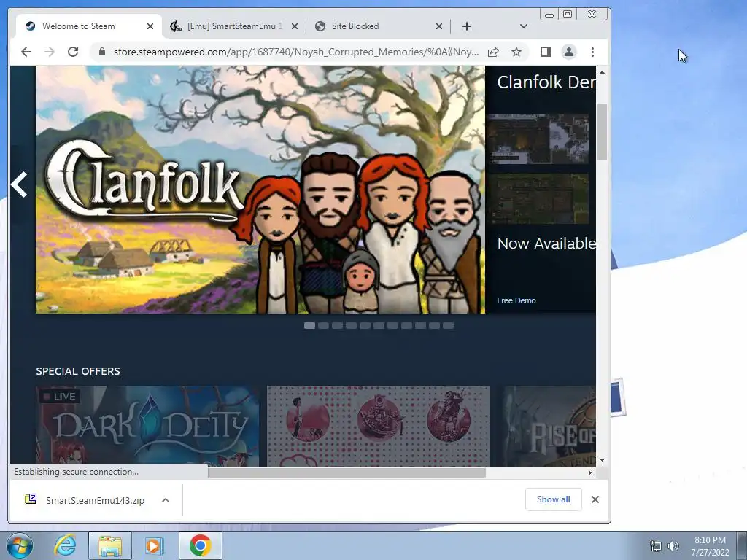Show previous carousel item arrow
The width and height of the screenshot is (747, 560).
[19, 184]
